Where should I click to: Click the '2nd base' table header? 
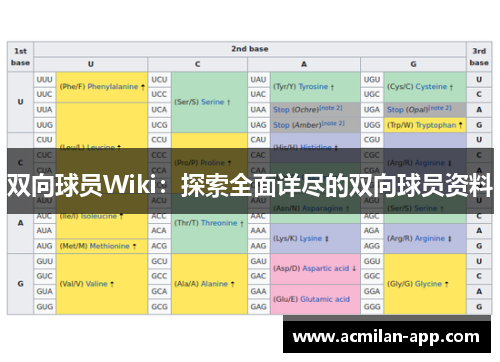[x=250, y=49]
